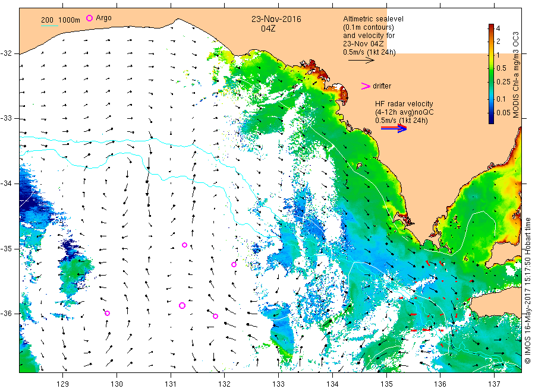Click the latitude axis label "-35"
The width and height of the screenshot is (535, 392).
pos(6,248)
